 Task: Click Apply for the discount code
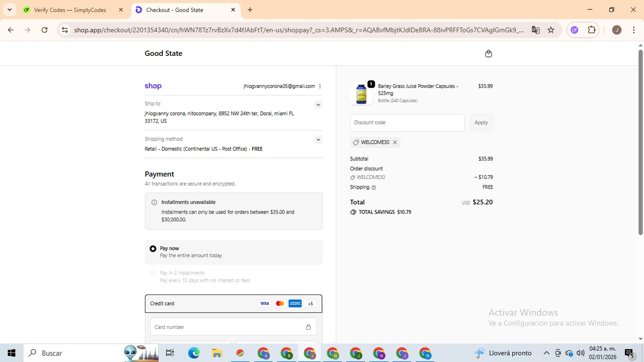click(x=481, y=123)
